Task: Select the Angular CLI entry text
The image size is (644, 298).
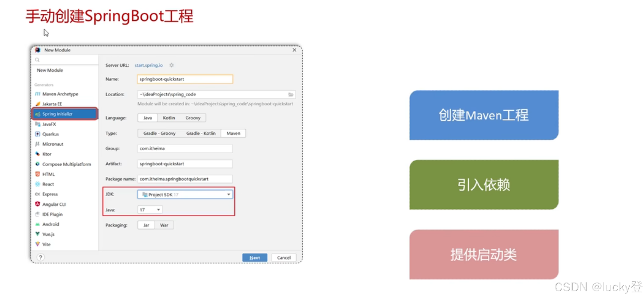Action: click(x=54, y=204)
